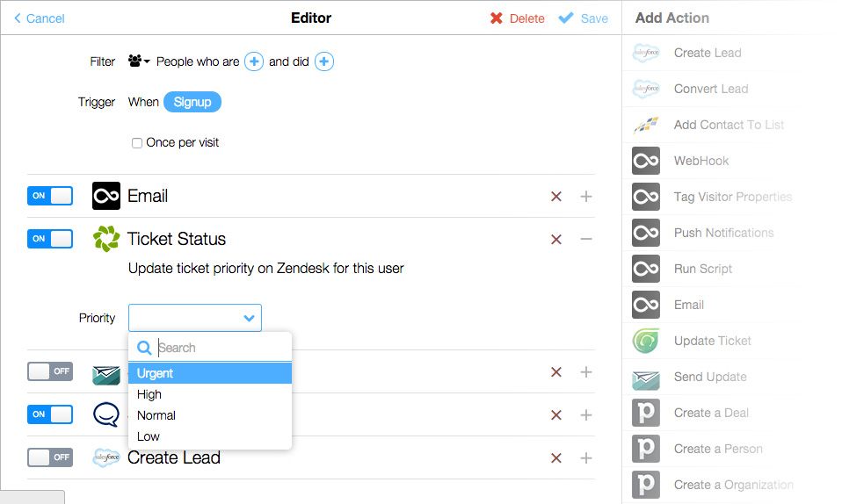Image resolution: width=842 pixels, height=504 pixels.
Task: Turn off the Email action toggle
Action: click(50, 196)
